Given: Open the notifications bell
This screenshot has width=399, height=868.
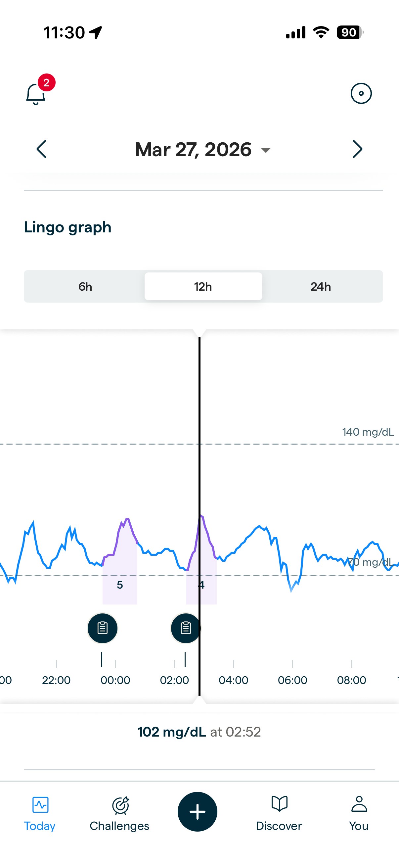Looking at the screenshot, I should (x=36, y=93).
